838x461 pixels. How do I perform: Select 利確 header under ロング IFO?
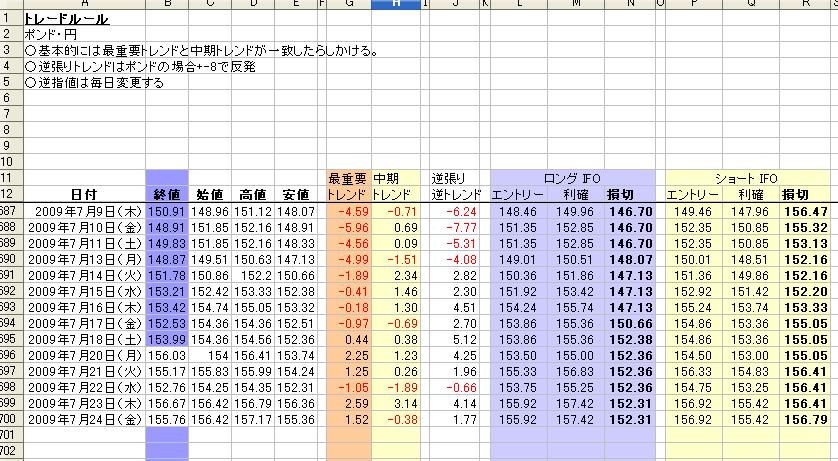[576, 194]
